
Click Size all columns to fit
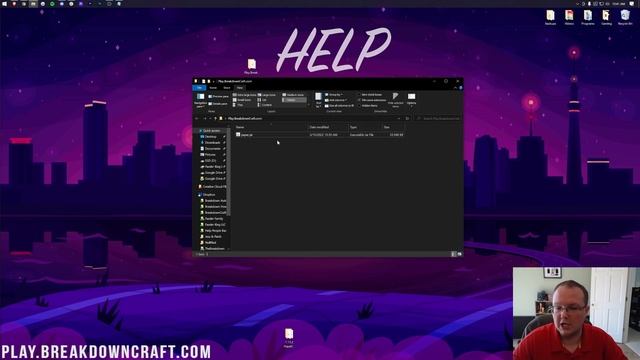(340, 105)
